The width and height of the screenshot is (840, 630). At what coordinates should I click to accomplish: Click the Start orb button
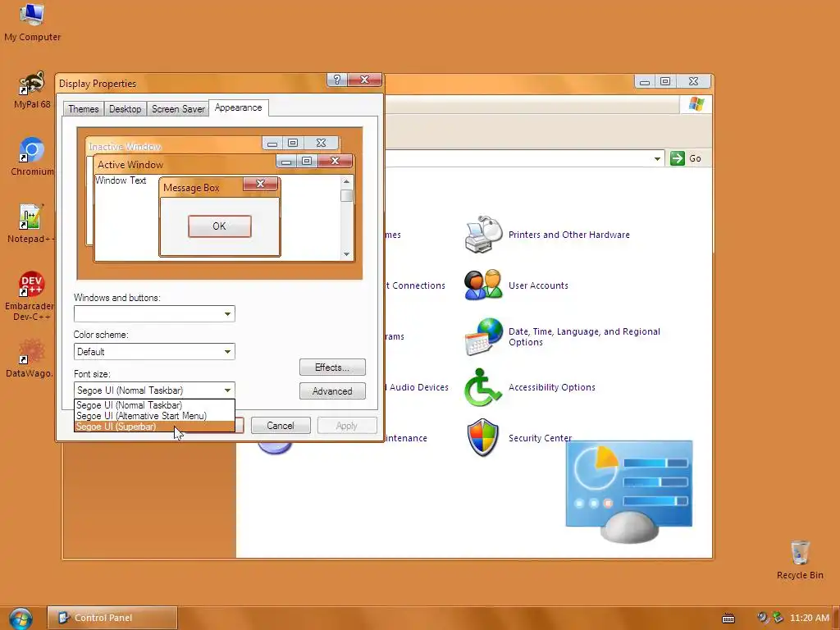click(x=21, y=619)
